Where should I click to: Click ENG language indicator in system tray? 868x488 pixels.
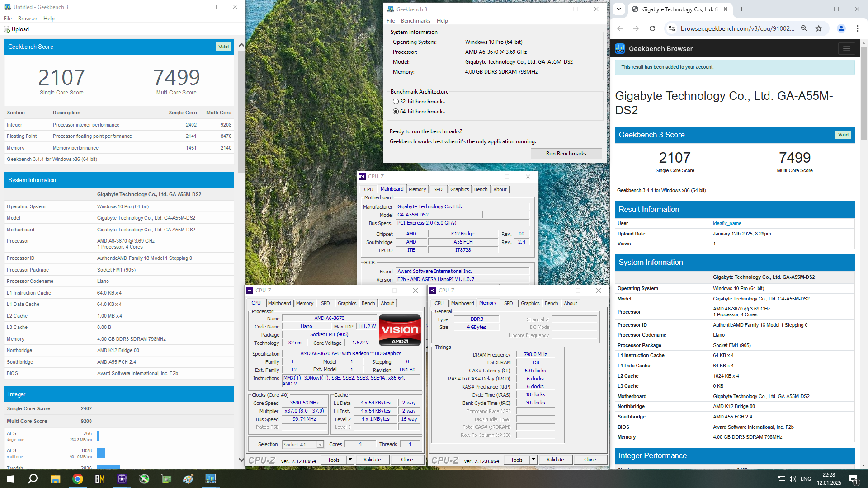tap(806, 479)
